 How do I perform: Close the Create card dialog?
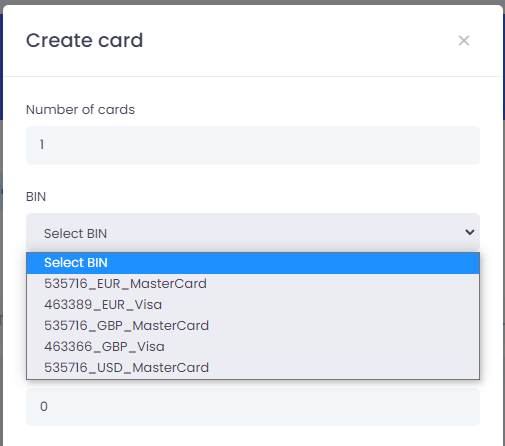coord(464,41)
